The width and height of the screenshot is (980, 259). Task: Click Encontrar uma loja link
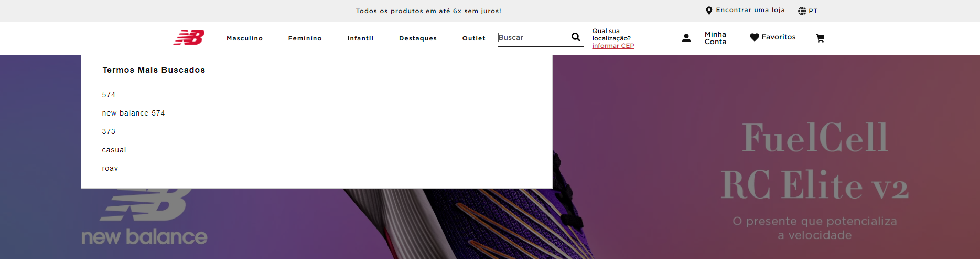[750, 10]
